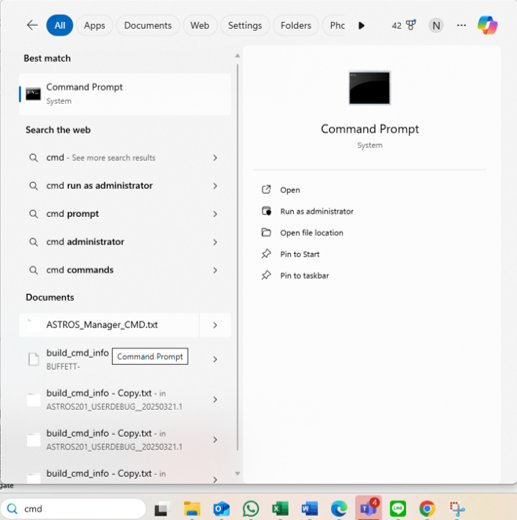Viewport: 517px width, 520px height.
Task: Click the pin icon beside Pin to Start
Action: [x=266, y=254]
